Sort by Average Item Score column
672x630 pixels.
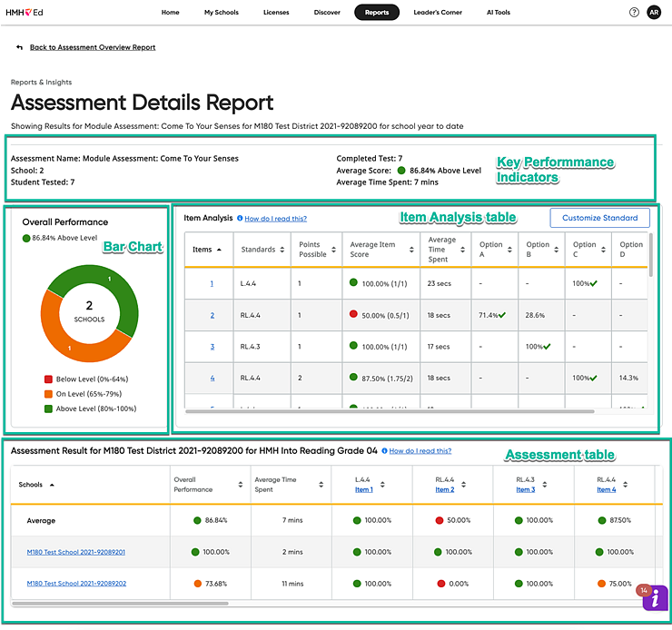(411, 250)
